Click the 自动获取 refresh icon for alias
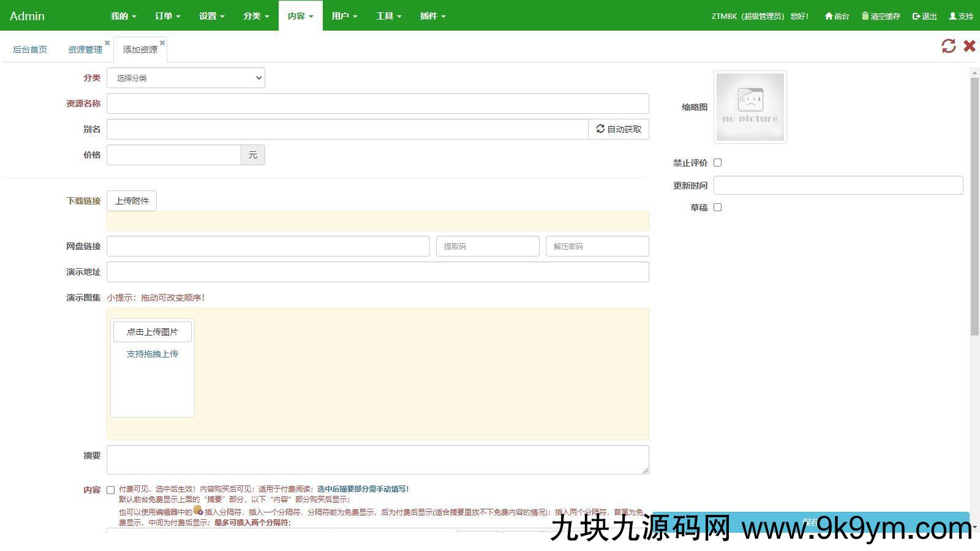Viewport: 980px width, 551px height. [x=600, y=129]
